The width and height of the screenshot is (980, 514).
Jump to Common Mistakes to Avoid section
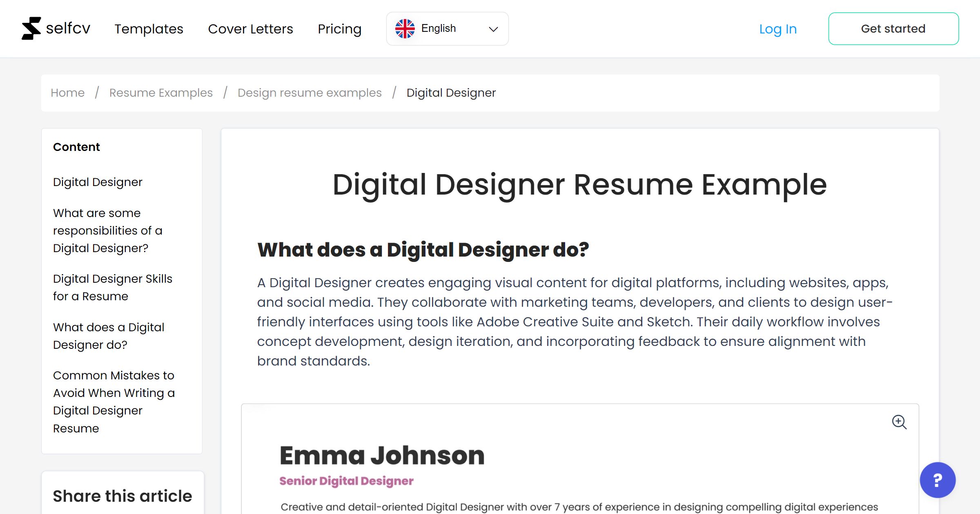[x=114, y=402]
